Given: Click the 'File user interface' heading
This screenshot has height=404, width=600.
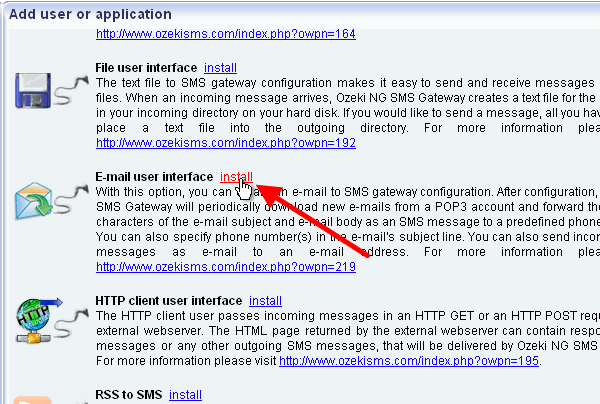Looking at the screenshot, I should 146,68.
